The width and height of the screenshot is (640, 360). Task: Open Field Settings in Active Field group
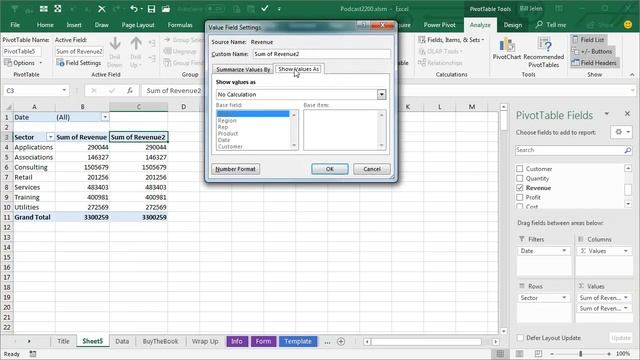79,63
